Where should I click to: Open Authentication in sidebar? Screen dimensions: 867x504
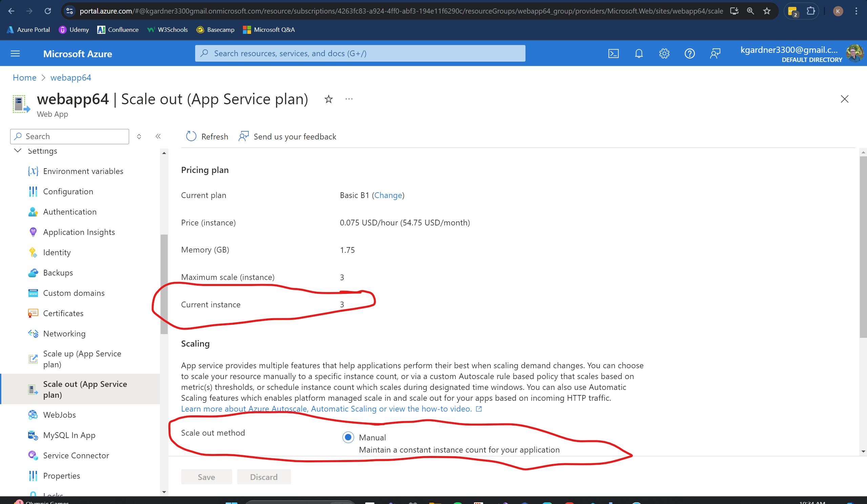coord(69,212)
